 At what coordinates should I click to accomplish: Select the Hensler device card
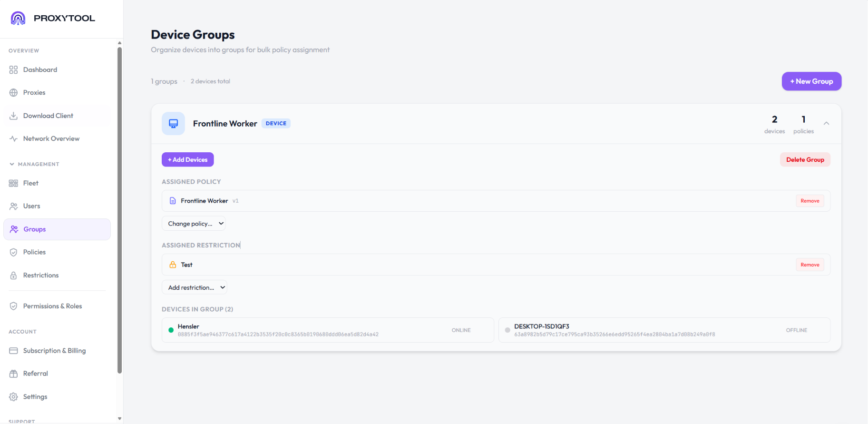(328, 330)
